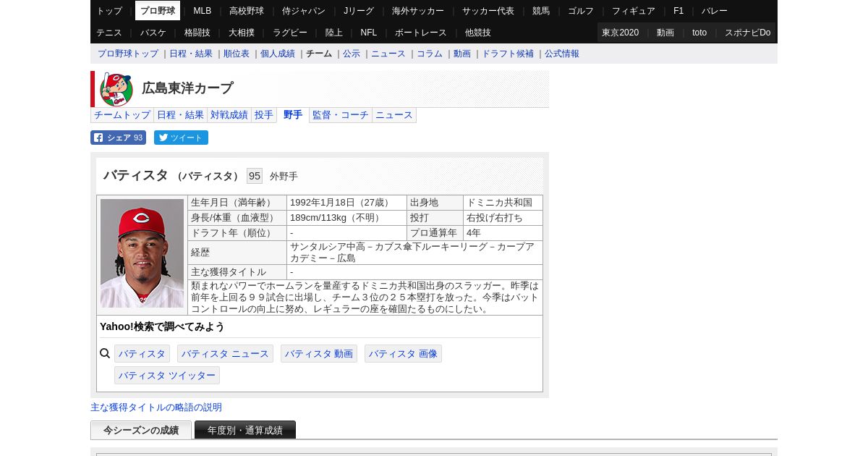Open ニュース in sub navigation
Screen dimensions: 868x456
click(x=388, y=54)
